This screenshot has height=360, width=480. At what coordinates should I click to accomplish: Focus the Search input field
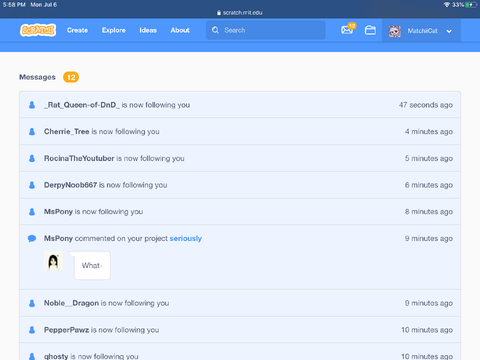266,30
